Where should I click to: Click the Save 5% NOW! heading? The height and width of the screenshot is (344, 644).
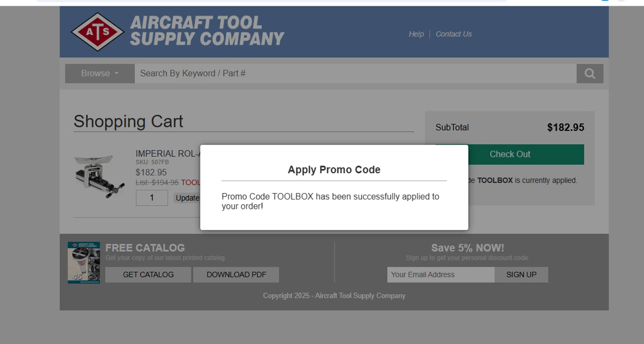pyautogui.click(x=468, y=248)
